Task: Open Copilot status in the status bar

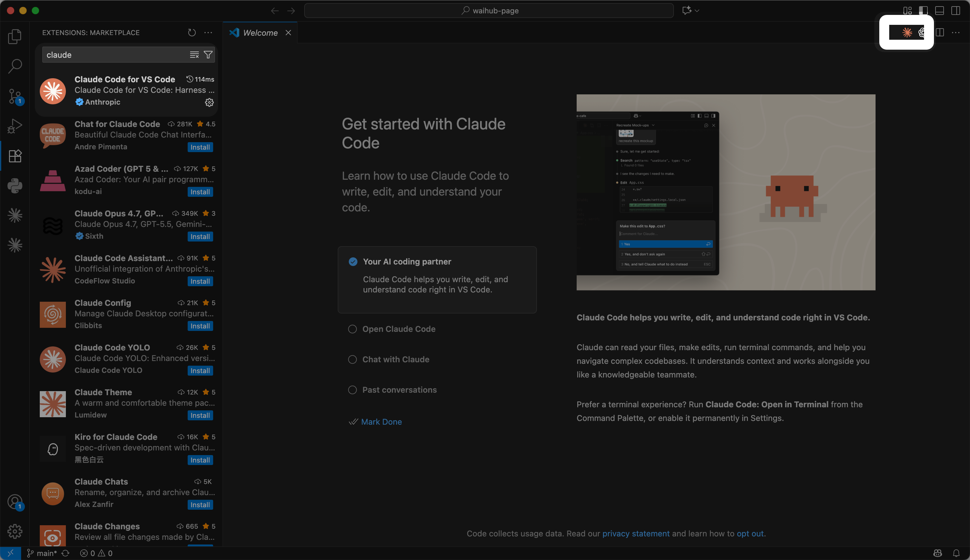Action: click(x=938, y=553)
